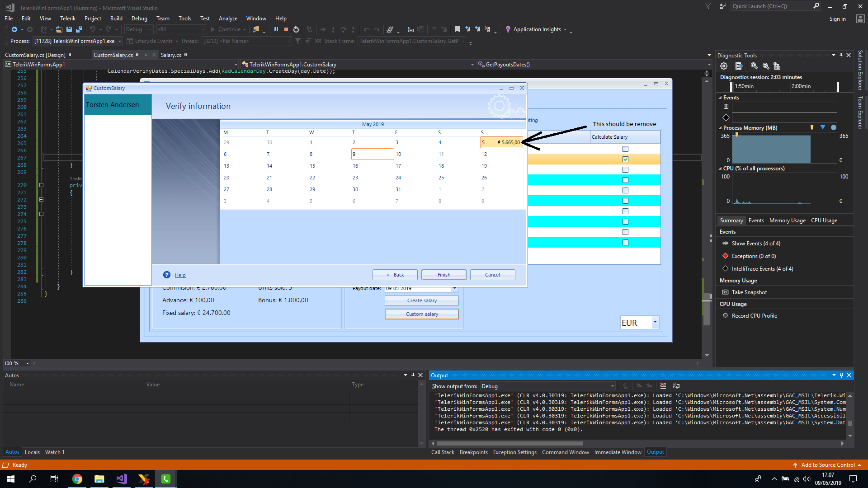Click the Help link in wizard

[x=180, y=275]
